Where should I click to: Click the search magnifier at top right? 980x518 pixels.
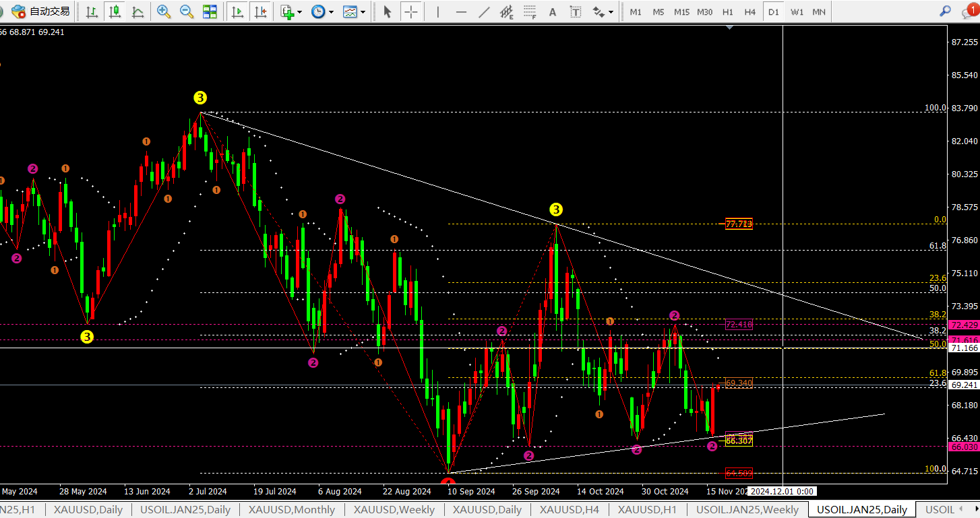pos(946,11)
